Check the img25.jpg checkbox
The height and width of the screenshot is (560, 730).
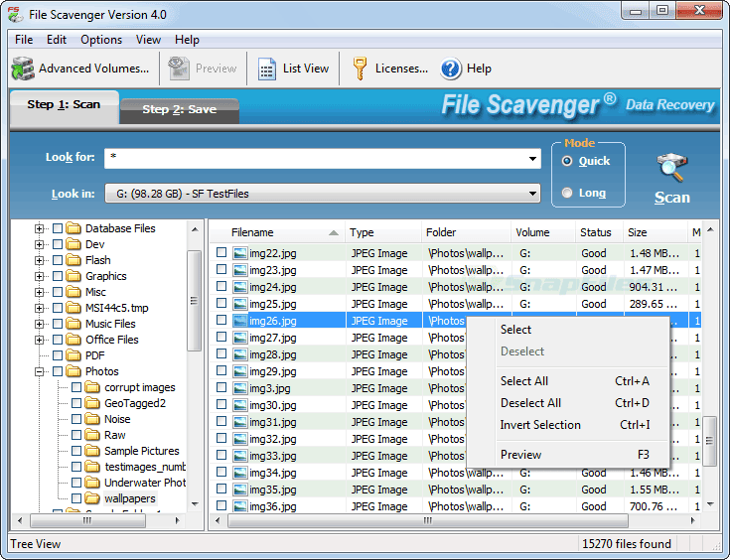pyautogui.click(x=221, y=303)
